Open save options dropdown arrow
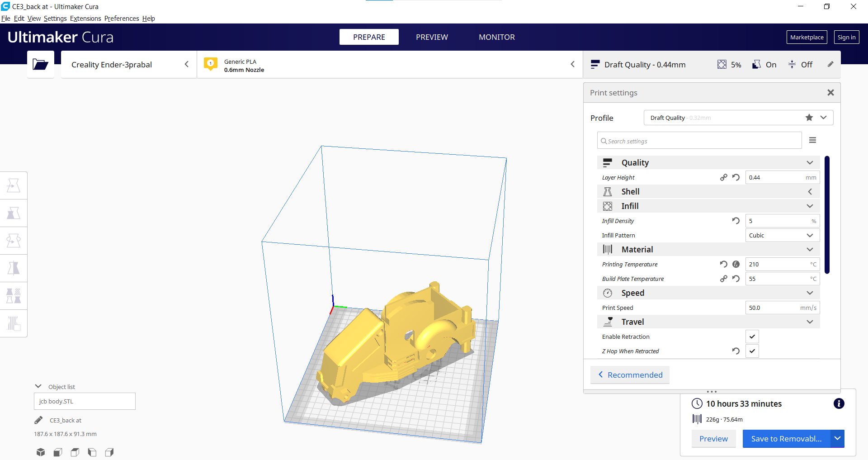This screenshot has width=868, height=460. 837,438
